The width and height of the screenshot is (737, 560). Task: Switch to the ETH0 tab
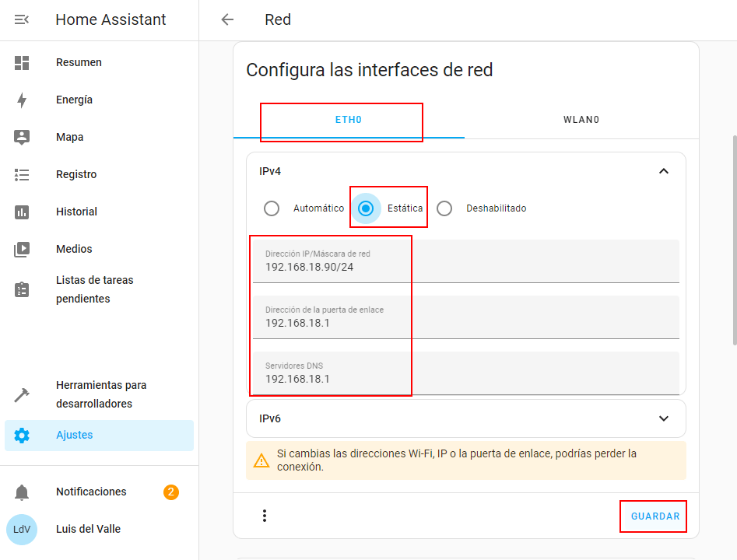coord(349,120)
